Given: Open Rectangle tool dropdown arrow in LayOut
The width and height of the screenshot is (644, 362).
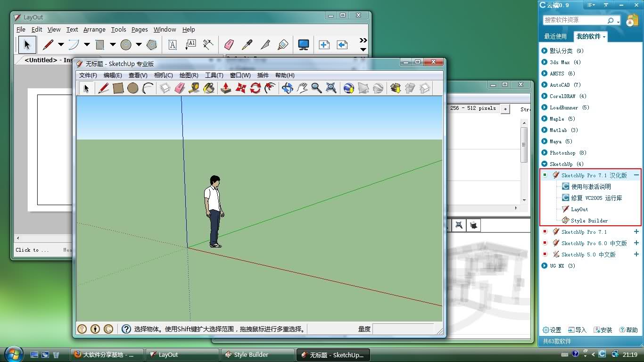Looking at the screenshot, I should 113,45.
